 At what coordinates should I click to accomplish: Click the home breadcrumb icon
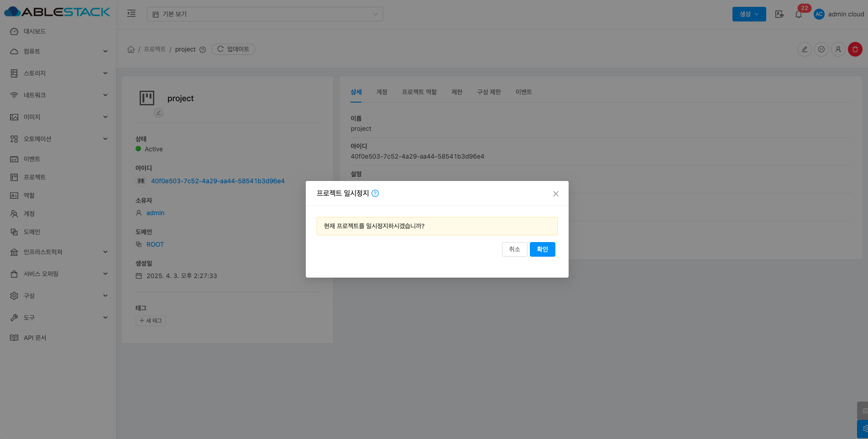pyautogui.click(x=131, y=49)
